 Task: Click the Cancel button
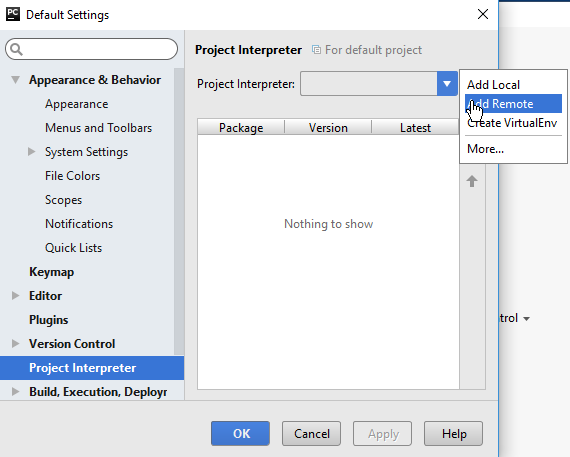pos(312,433)
